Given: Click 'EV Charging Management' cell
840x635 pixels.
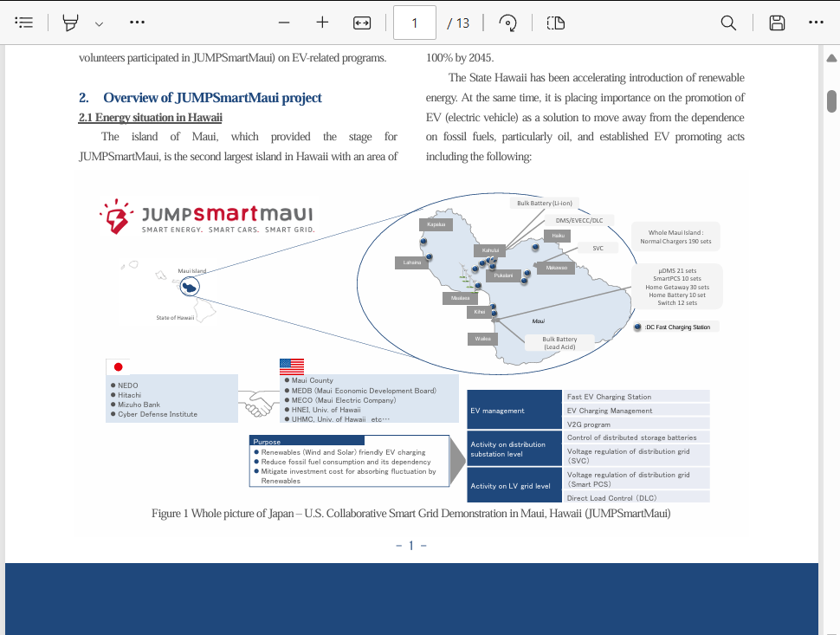Looking at the screenshot, I should pos(636,411).
